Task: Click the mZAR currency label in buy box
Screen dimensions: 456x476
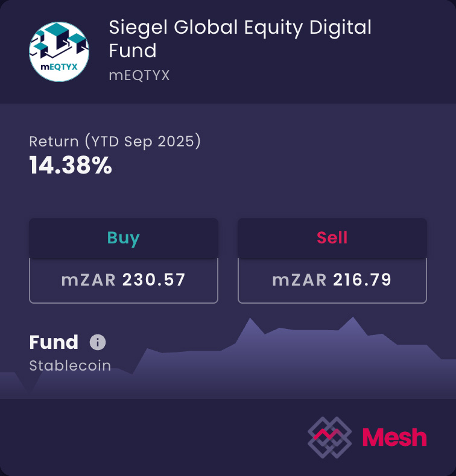Action: [x=89, y=280]
